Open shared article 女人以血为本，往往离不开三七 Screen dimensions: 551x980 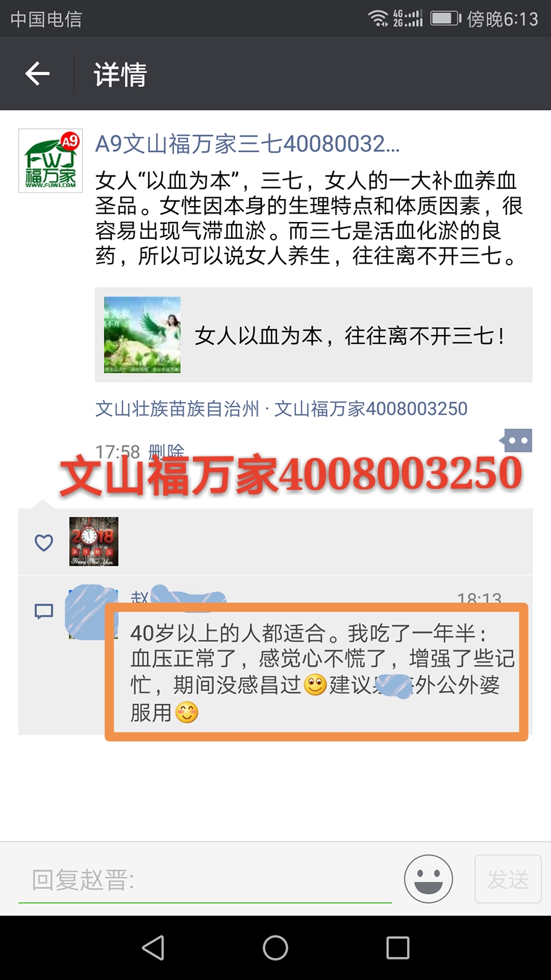coord(313,335)
